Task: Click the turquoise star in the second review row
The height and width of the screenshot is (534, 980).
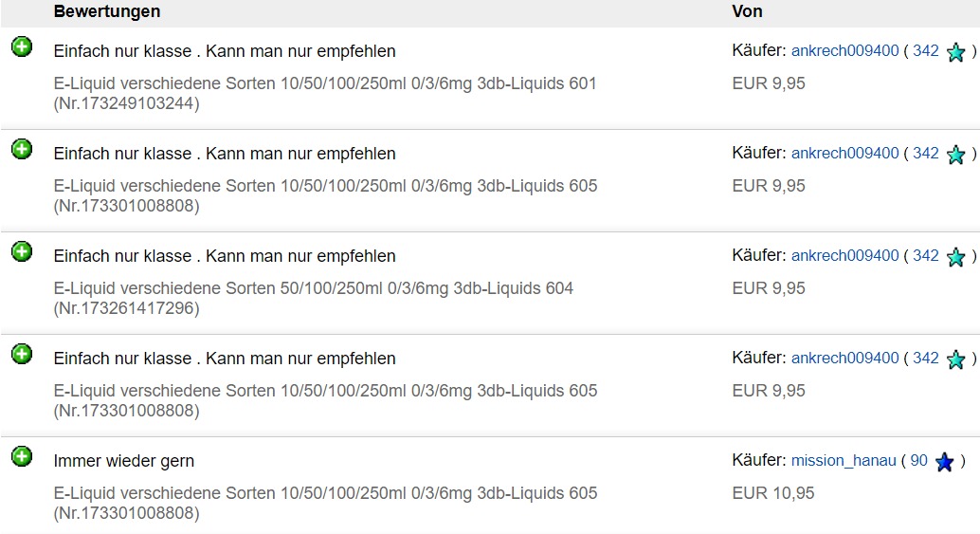Action: 955,155
